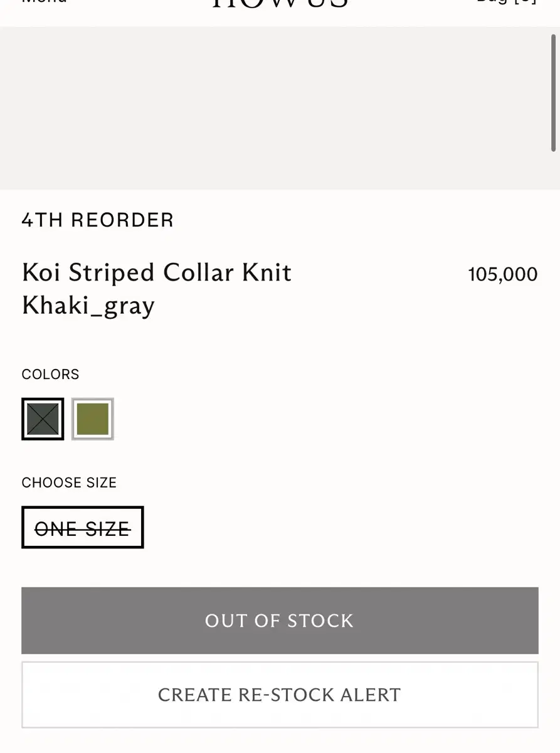Click the page scrollbar thumb

(x=554, y=92)
